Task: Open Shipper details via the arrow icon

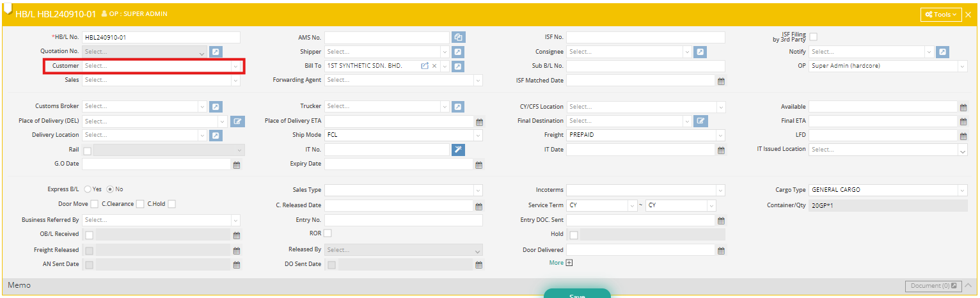Action: 458,52
